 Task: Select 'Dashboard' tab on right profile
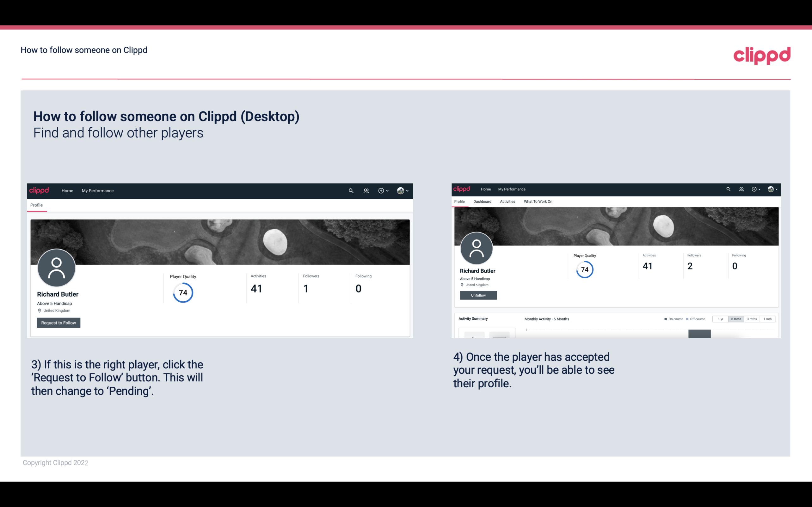pyautogui.click(x=482, y=202)
